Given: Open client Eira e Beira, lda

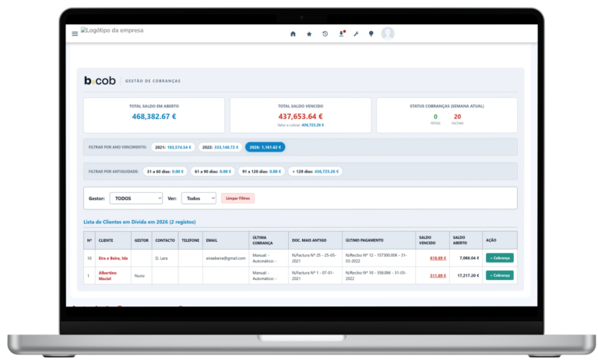Looking at the screenshot, I should click(113, 258).
